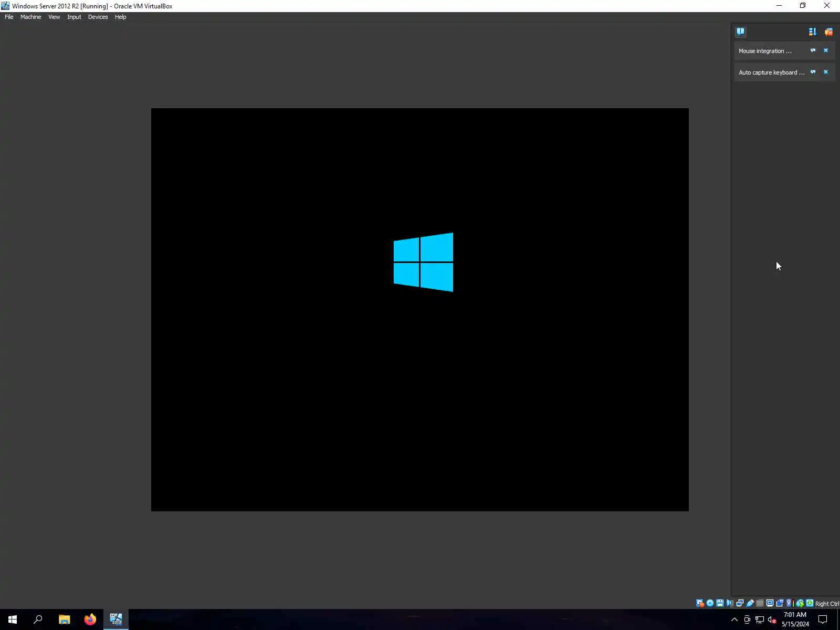This screenshot has height=630, width=840.
Task: Click the virtualization features V icon
Action: click(x=789, y=603)
